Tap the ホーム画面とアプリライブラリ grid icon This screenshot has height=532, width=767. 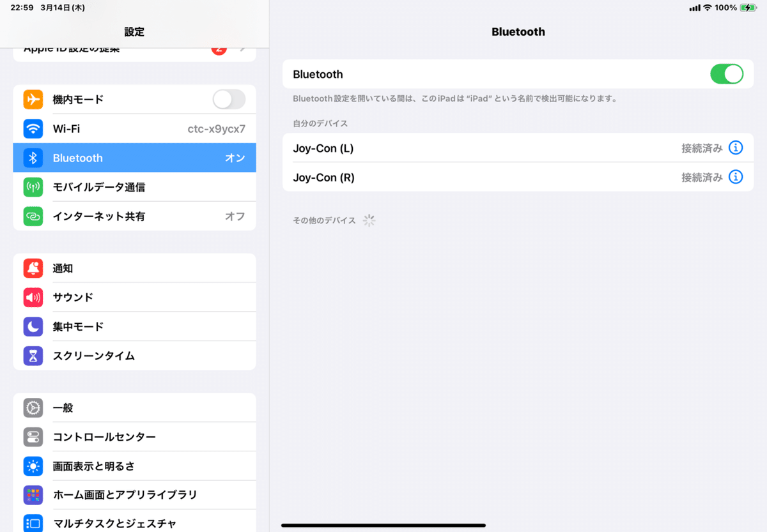coord(33,495)
